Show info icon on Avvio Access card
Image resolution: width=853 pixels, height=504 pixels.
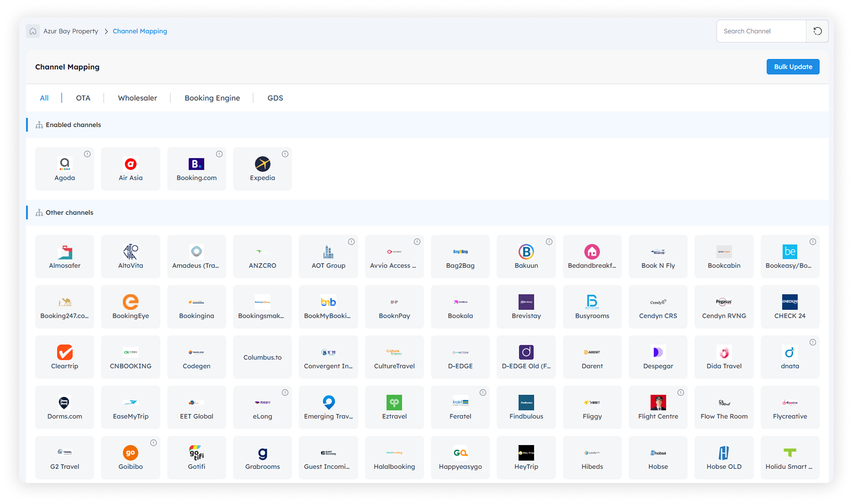point(417,242)
